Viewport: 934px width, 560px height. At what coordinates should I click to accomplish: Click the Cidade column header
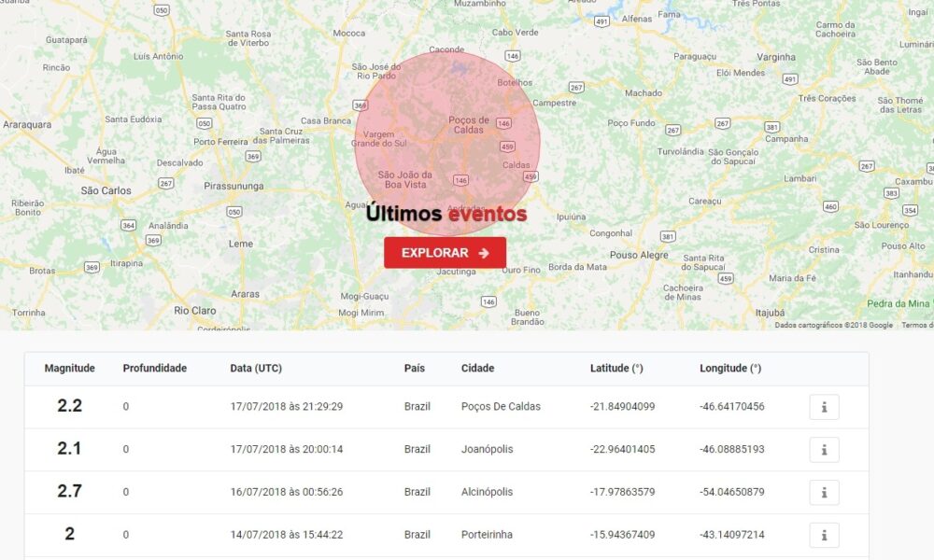click(x=477, y=369)
